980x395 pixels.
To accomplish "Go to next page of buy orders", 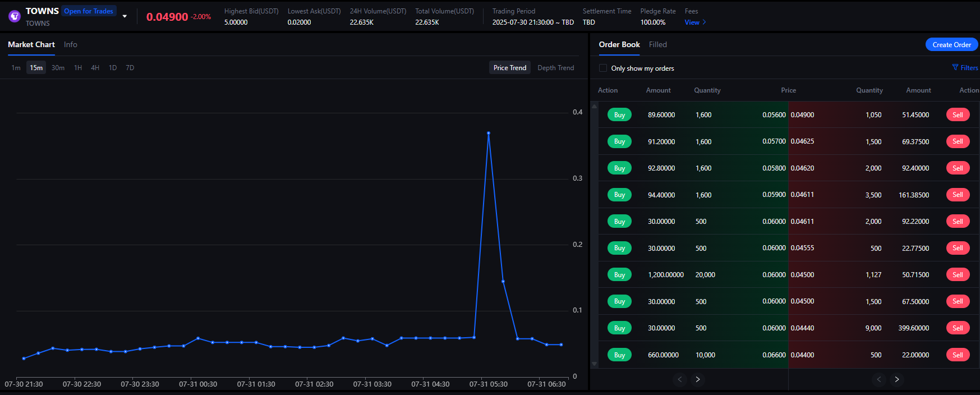I will coord(698,379).
